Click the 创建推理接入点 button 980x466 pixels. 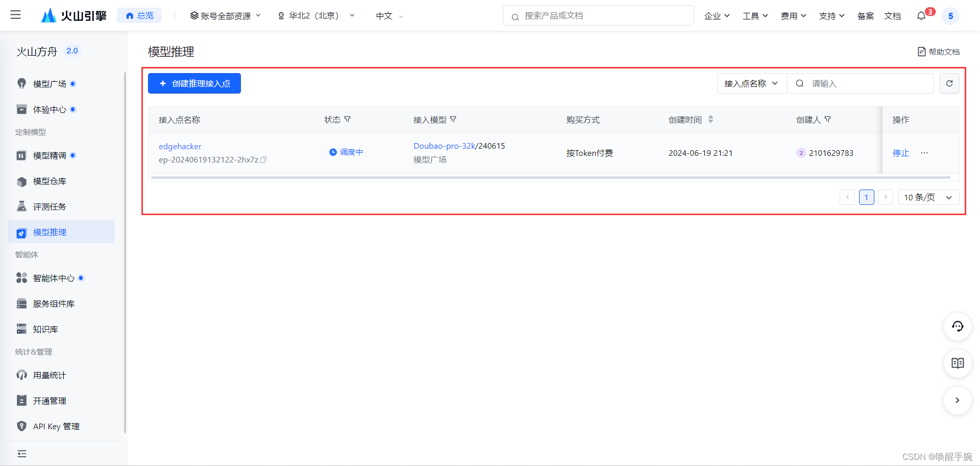(x=194, y=83)
